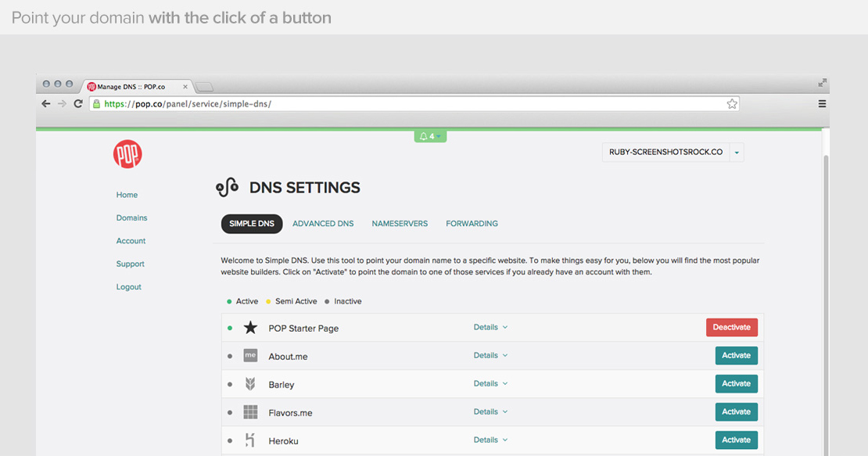
Task: Click the 'Active' legend label
Action: (247, 301)
